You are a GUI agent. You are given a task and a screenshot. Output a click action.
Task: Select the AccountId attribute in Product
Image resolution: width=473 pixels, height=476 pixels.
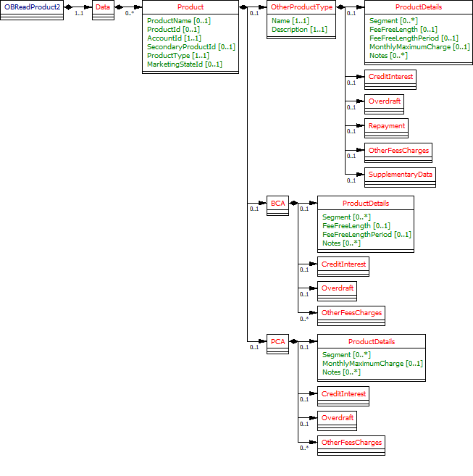174,38
